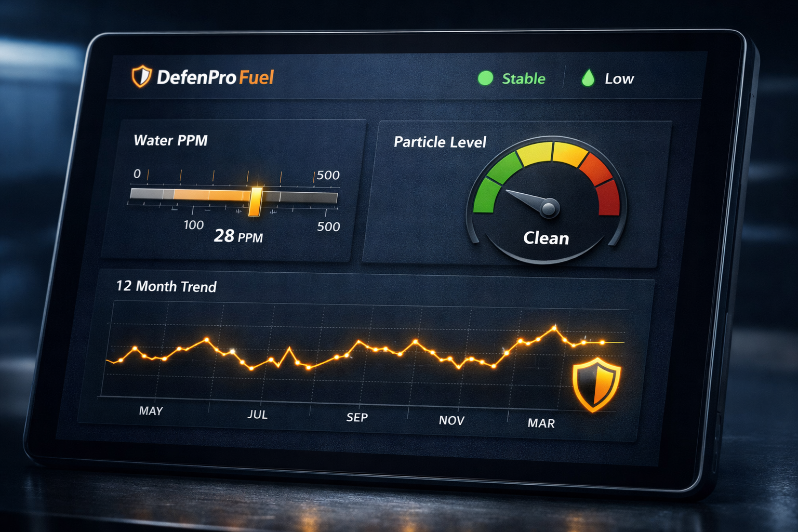This screenshot has width=798, height=532.
Task: Toggle the Clean reading on the gauge
Action: [x=546, y=238]
